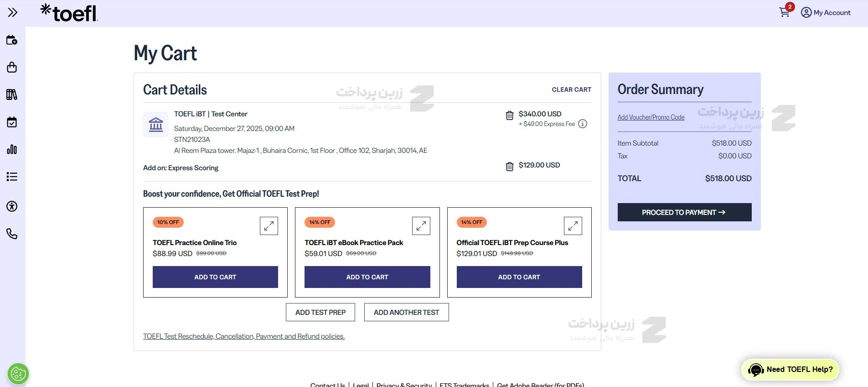The image size is (868, 387).
Task: Open the shopping cart icon in header
Action: tap(785, 12)
